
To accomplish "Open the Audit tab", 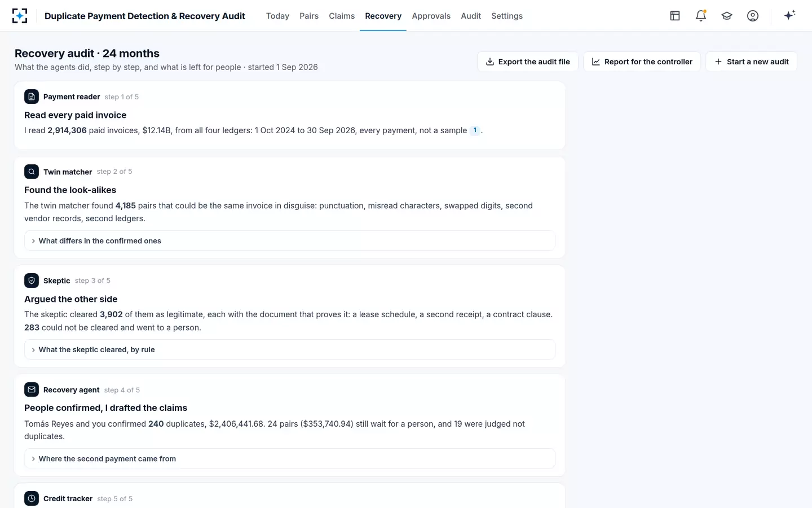I will (x=471, y=16).
